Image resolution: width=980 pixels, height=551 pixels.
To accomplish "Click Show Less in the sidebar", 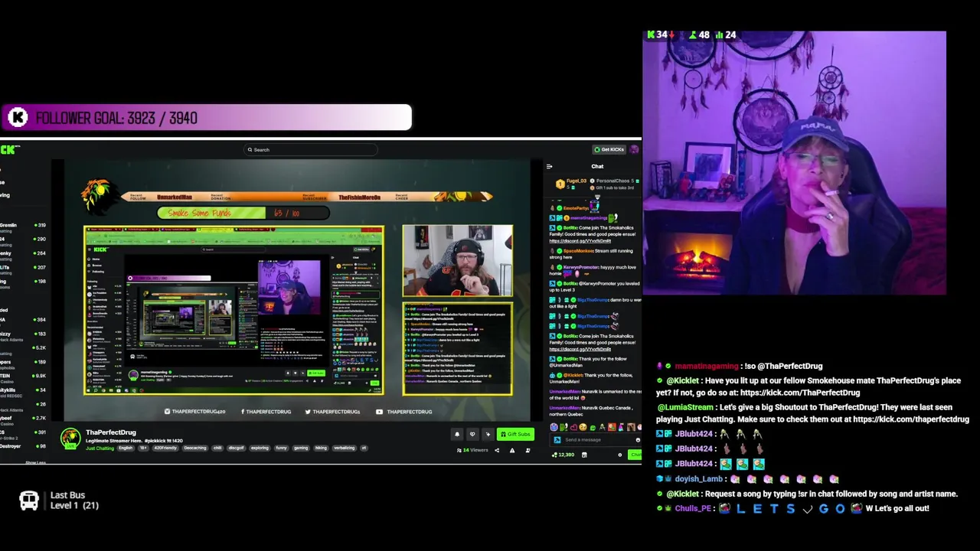I will coord(36,463).
